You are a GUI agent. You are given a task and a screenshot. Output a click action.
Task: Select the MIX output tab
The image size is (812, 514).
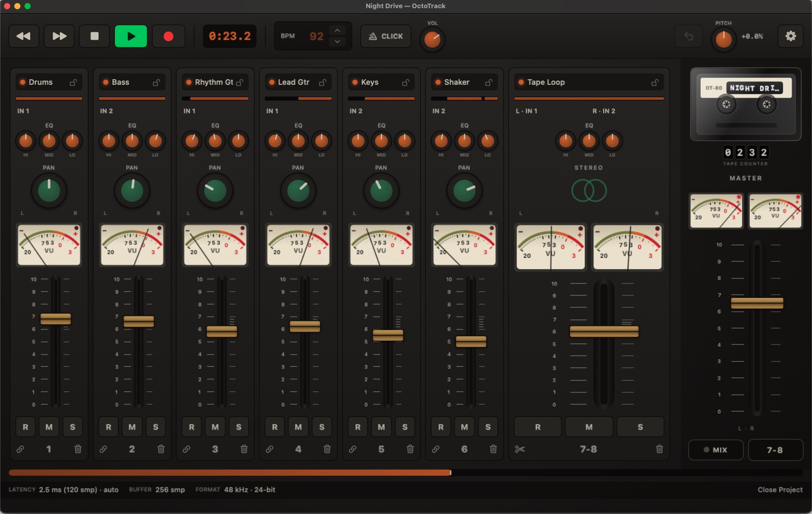(715, 450)
